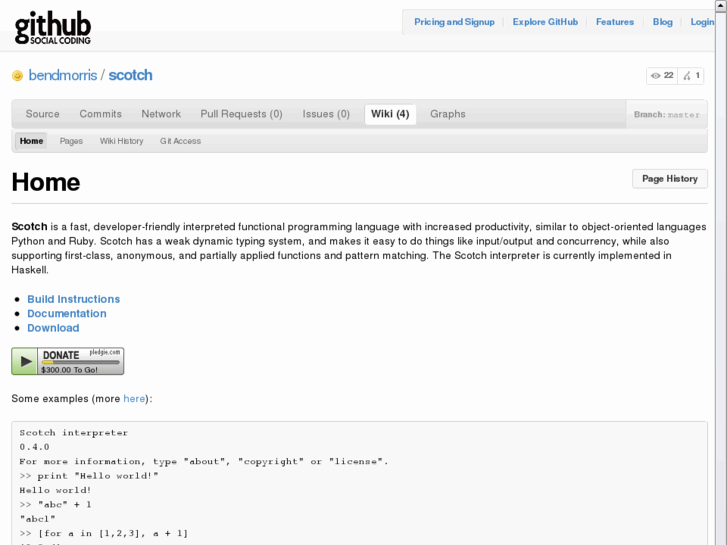The width and height of the screenshot is (727, 545).
Task: Click the '"abc" + 1' code line
Action: point(56,505)
